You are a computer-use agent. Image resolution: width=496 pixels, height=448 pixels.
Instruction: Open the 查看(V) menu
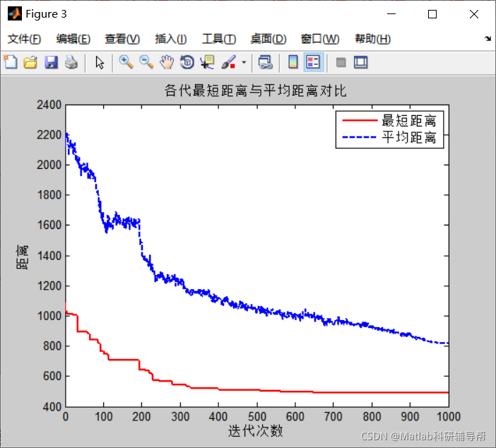tap(122, 39)
